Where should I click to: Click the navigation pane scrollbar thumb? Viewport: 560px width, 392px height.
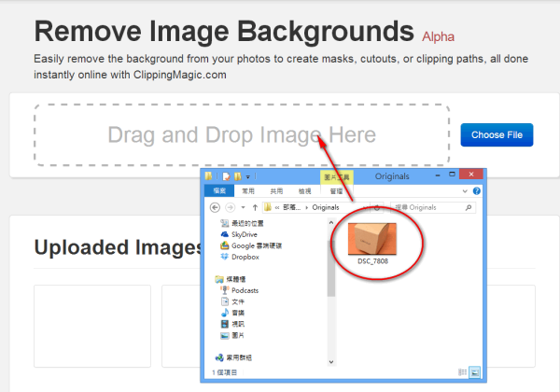pos(331,268)
